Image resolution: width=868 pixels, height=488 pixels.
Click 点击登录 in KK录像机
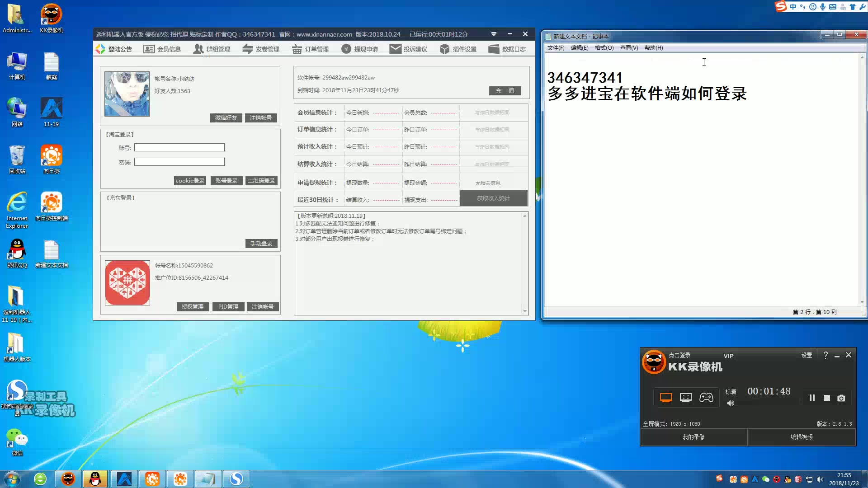(680, 355)
